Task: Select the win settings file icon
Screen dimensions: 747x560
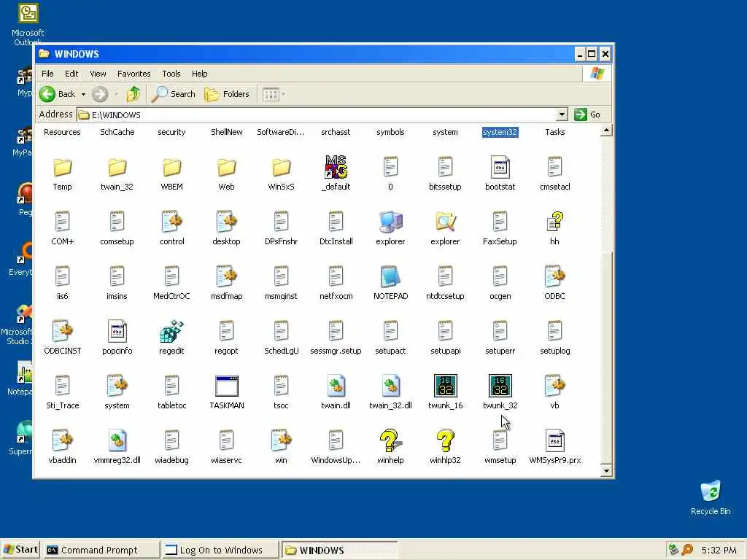Action: (281, 441)
